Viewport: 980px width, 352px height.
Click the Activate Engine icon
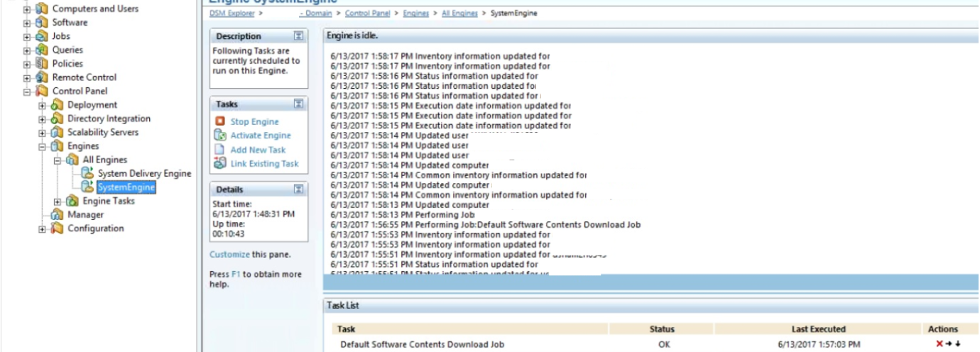219,136
